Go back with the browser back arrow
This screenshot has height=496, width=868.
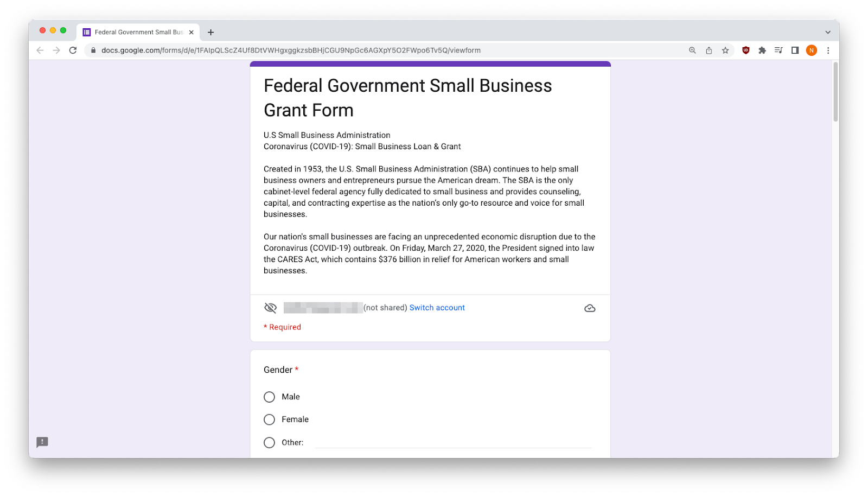pyautogui.click(x=40, y=50)
